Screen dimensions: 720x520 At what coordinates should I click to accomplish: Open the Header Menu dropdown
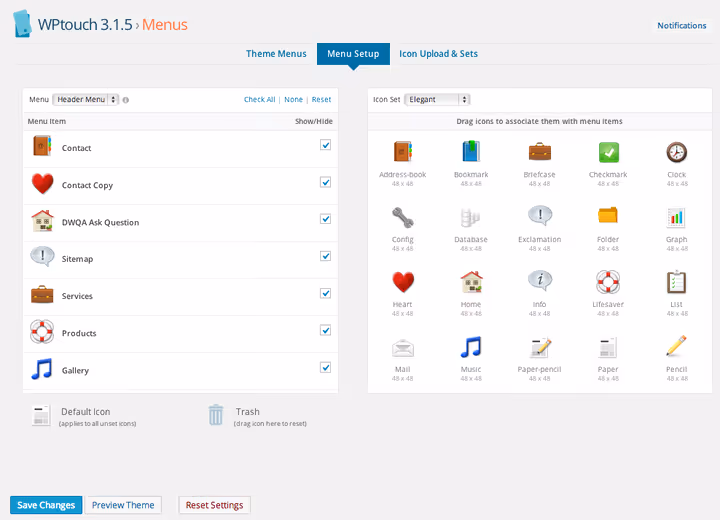click(86, 100)
